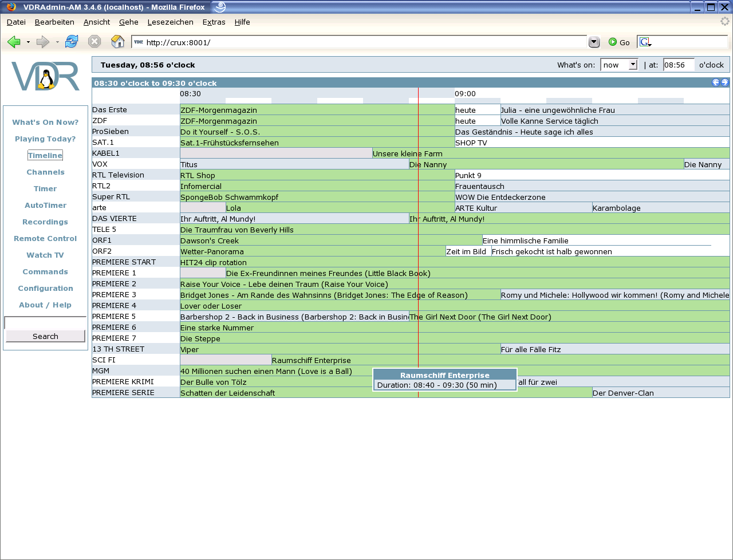Click the Stop loading icon

94,42
